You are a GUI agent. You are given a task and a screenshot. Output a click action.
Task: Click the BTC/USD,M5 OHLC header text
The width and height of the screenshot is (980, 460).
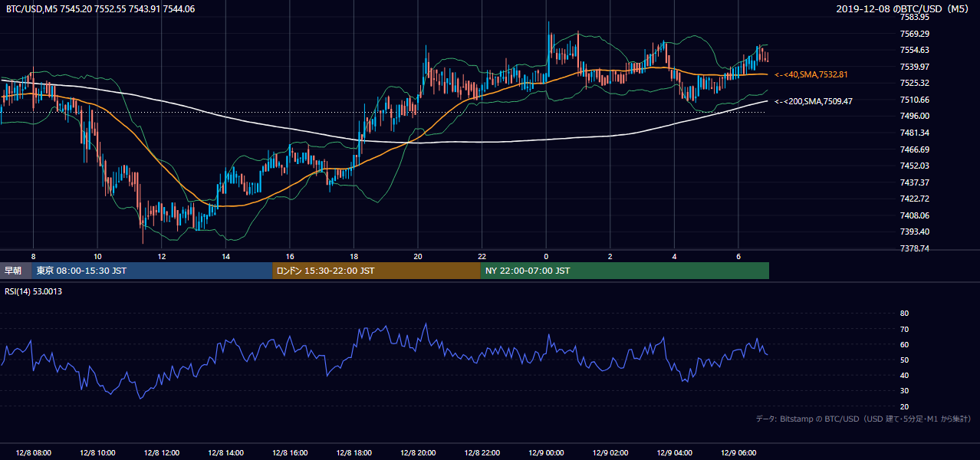[x=100, y=9]
